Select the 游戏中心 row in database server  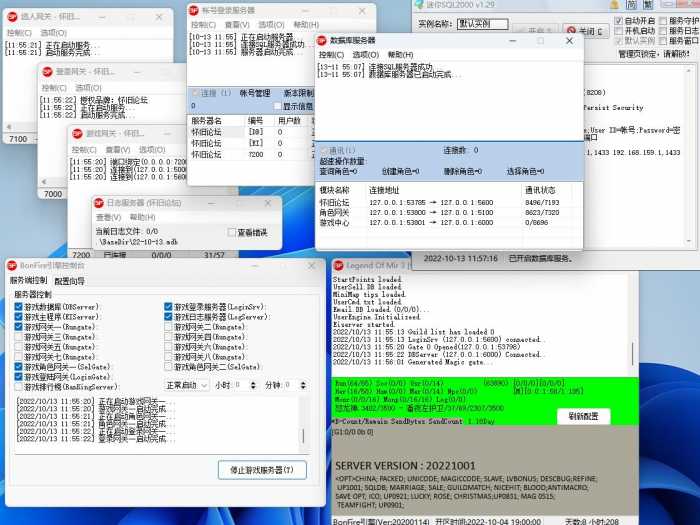[449, 222]
